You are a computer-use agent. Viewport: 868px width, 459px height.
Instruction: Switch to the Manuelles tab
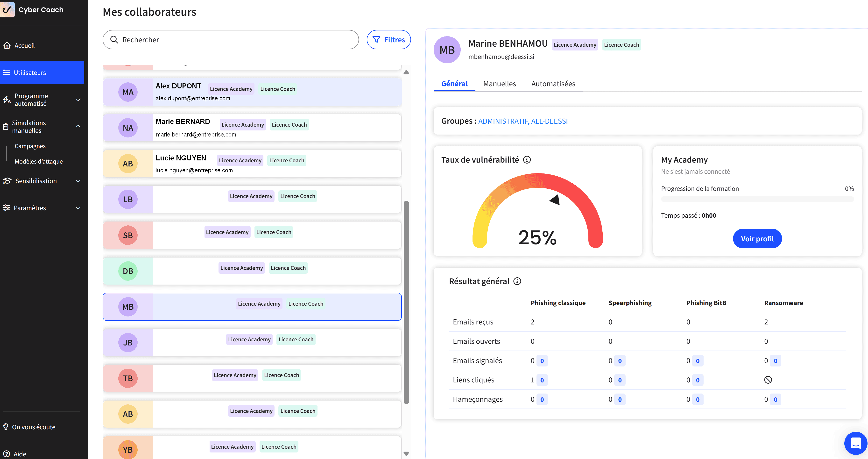tap(499, 84)
